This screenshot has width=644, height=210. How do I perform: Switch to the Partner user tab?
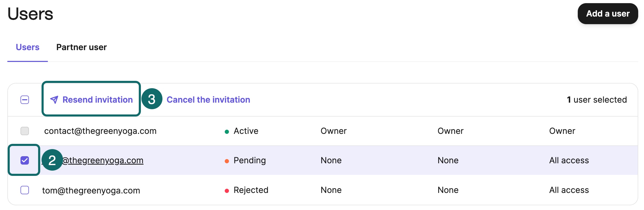[x=81, y=47]
